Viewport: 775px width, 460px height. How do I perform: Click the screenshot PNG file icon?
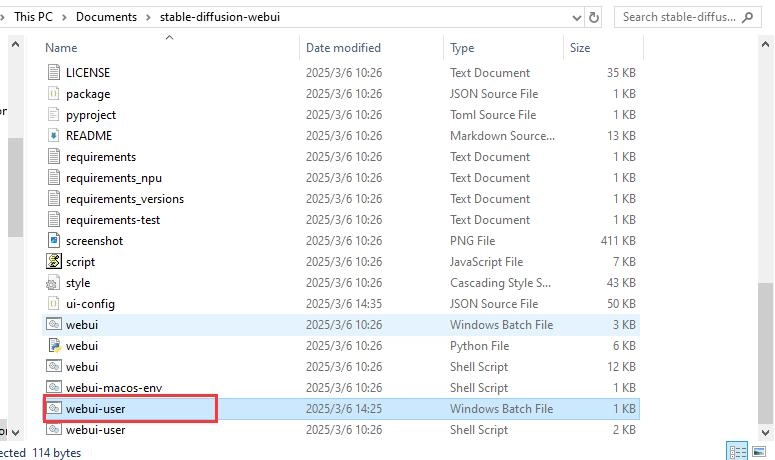(54, 241)
